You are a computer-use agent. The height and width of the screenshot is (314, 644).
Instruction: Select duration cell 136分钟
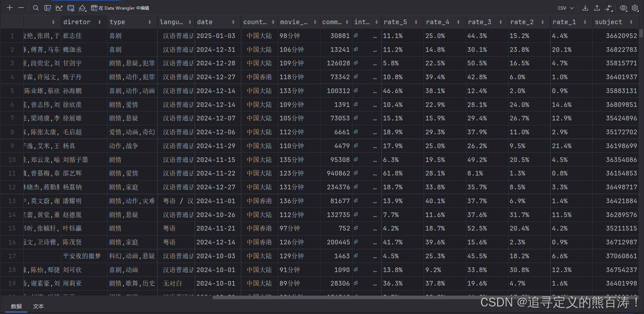click(x=299, y=201)
